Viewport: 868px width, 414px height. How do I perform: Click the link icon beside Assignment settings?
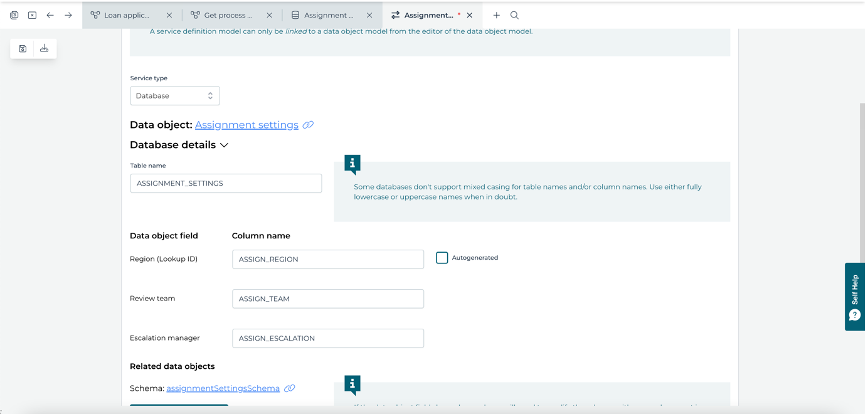coord(307,125)
